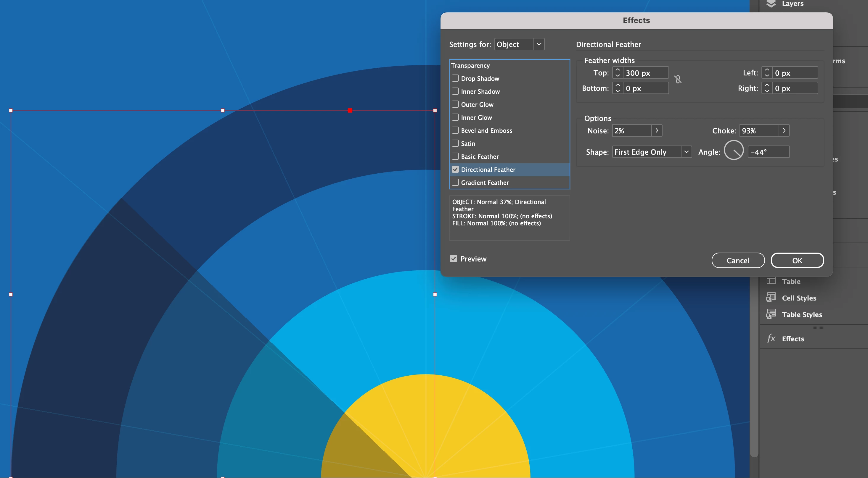
Task: Check the Satin effect checkbox
Action: click(x=455, y=143)
